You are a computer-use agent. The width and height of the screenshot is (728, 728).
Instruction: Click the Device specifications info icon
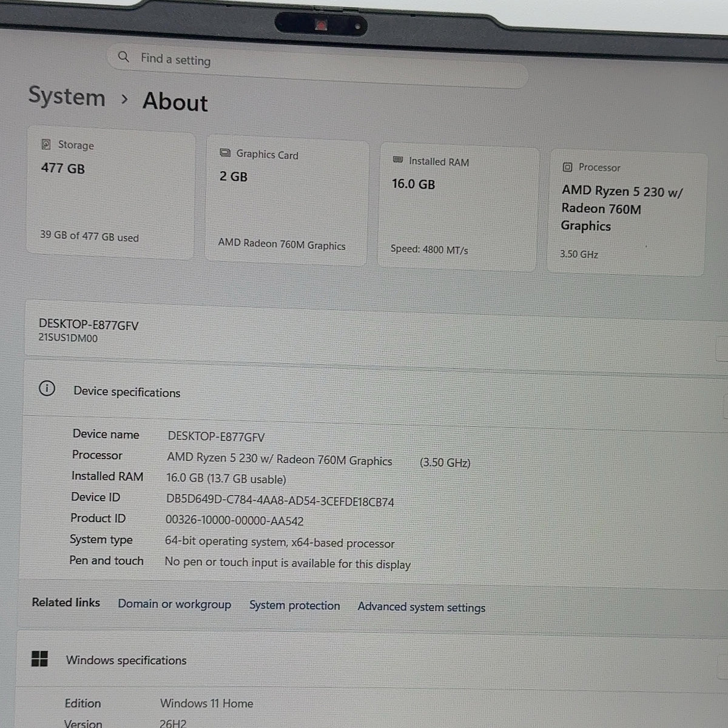(47, 388)
